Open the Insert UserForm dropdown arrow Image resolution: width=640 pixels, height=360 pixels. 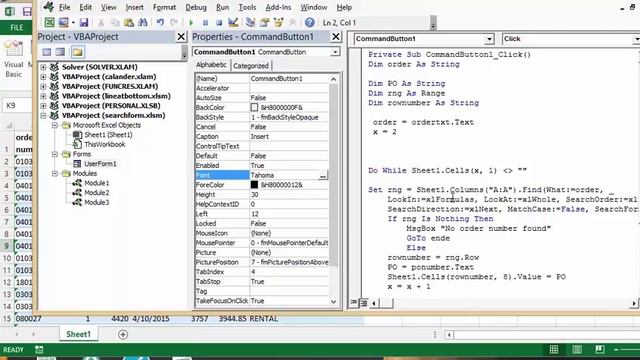[x=73, y=22]
